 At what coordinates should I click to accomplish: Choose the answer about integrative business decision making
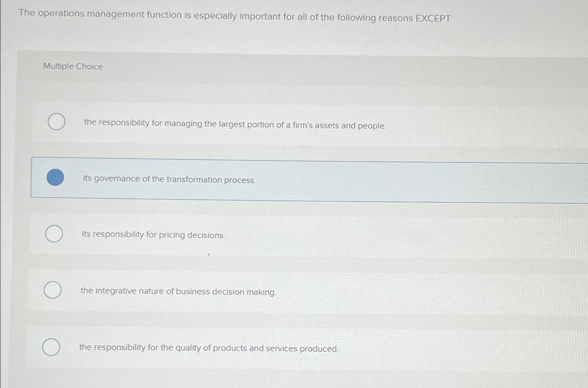click(x=178, y=291)
